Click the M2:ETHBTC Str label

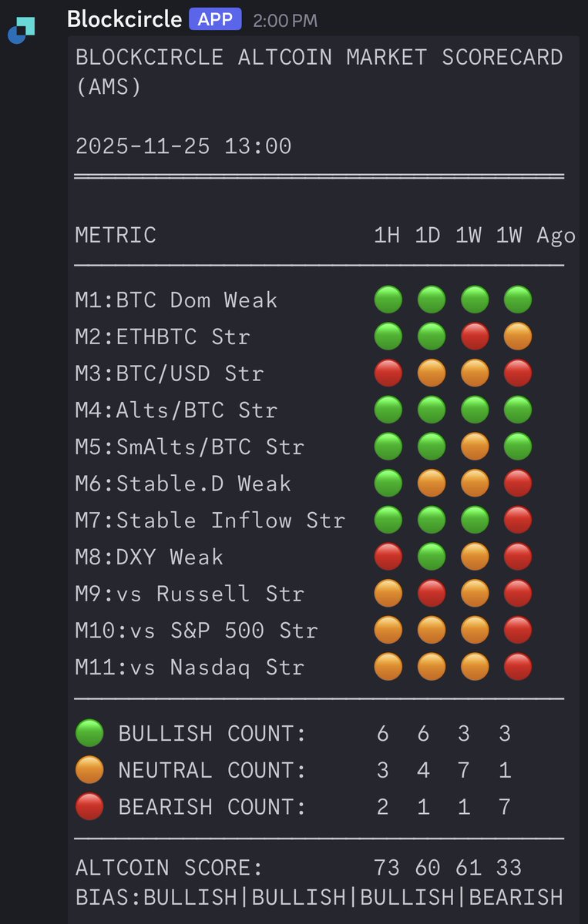click(163, 336)
